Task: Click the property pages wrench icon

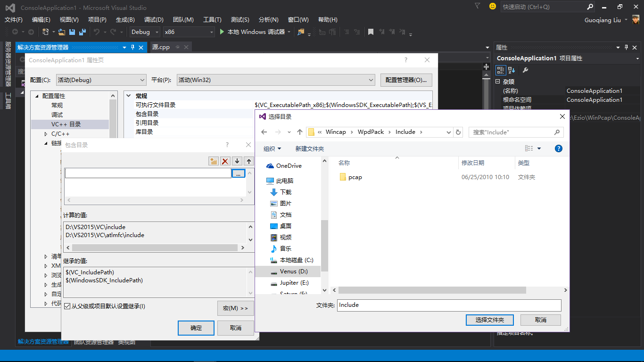Action: (525, 70)
